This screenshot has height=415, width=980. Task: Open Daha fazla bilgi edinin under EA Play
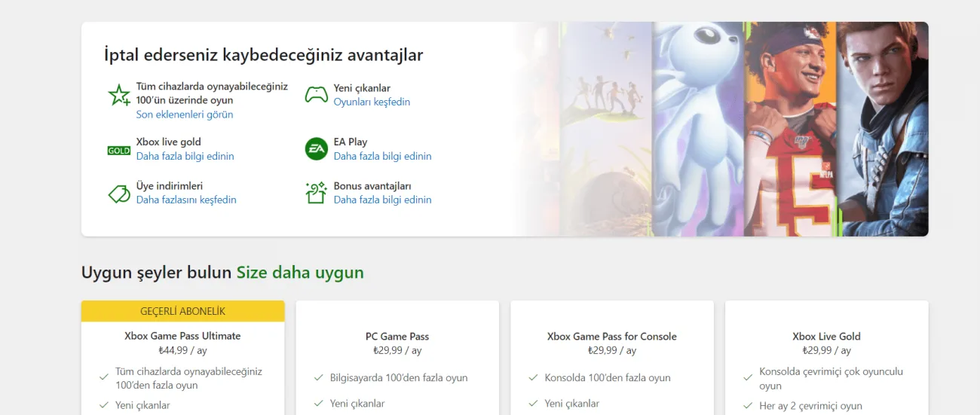coord(383,156)
